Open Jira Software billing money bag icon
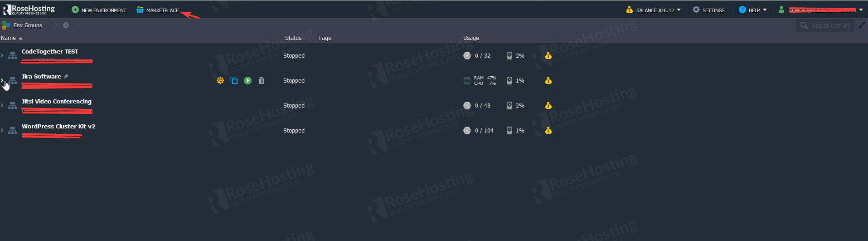 coord(548,80)
